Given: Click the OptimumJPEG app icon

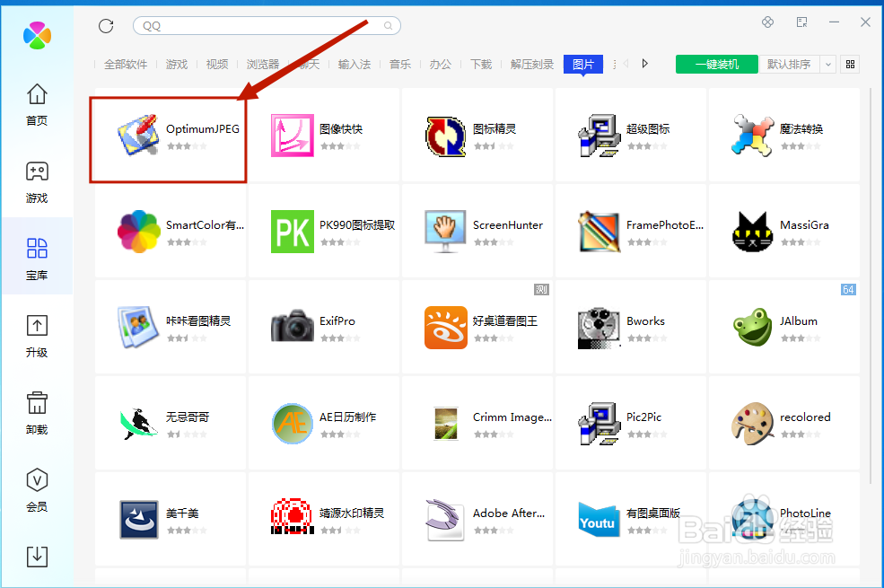Looking at the screenshot, I should (x=139, y=135).
